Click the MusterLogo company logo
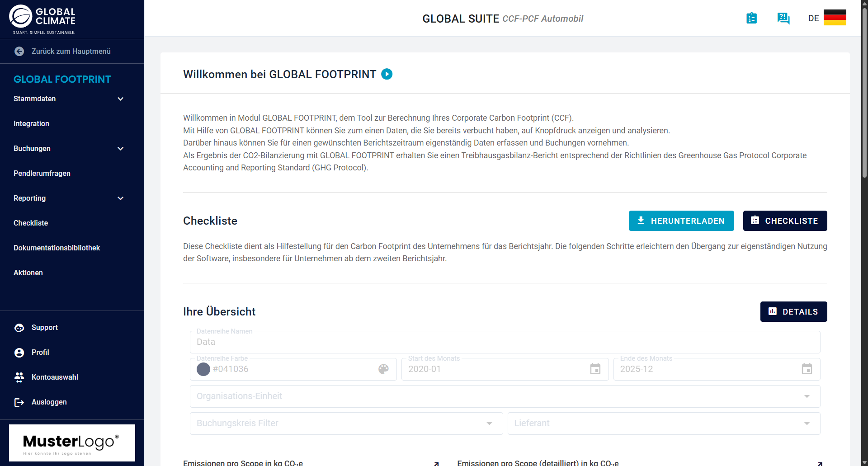Screen dimensions: 868x466 72,443
